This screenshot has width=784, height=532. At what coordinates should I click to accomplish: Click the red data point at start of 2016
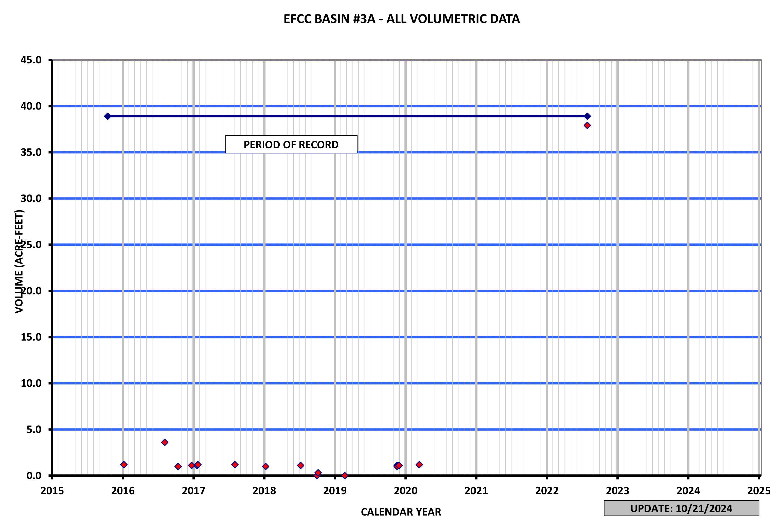coord(124,465)
